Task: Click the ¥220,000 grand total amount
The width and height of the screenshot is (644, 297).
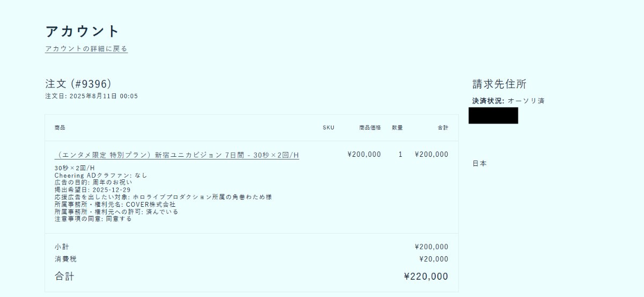Action: pos(426,277)
